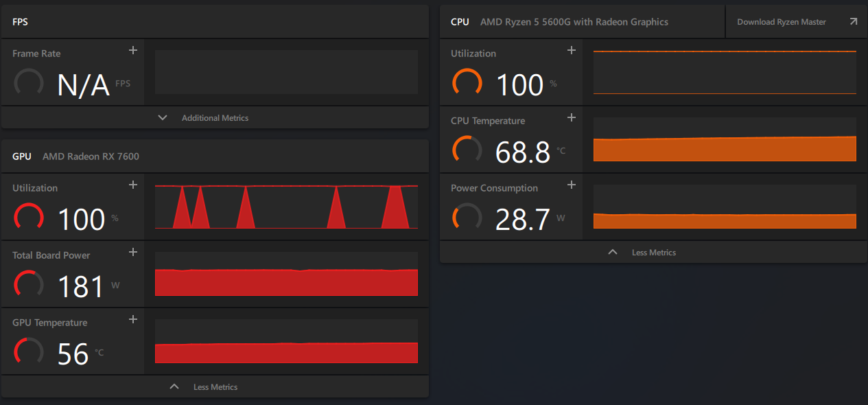
Task: Click the 181 W board power value
Action: [x=81, y=287]
